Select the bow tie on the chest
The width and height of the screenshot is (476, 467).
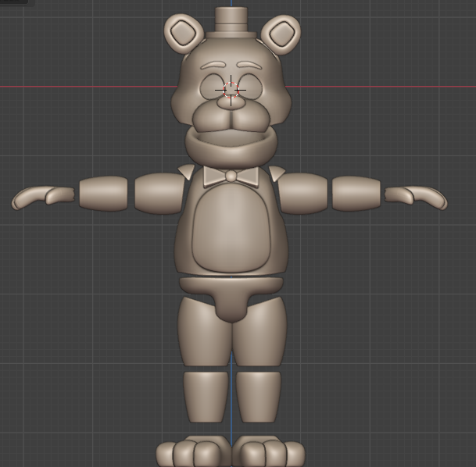pos(231,176)
